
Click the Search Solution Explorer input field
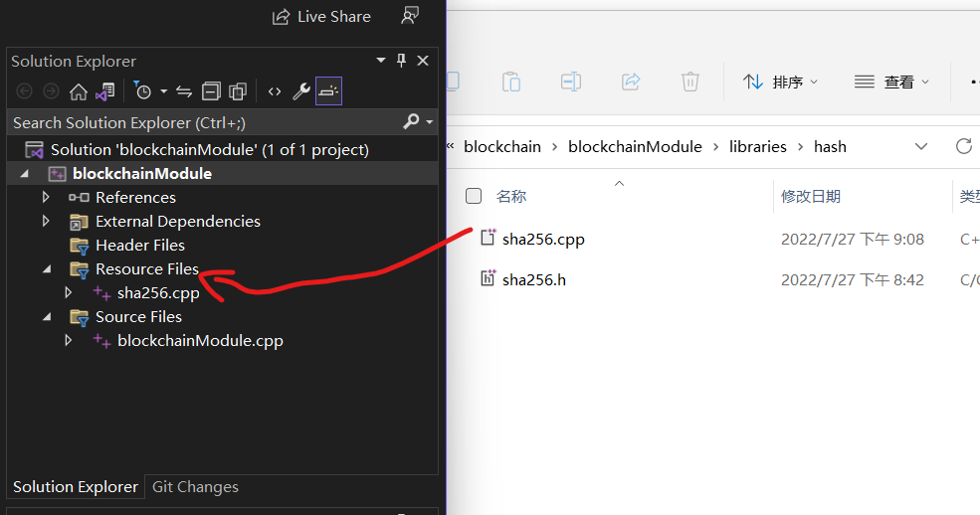(205, 123)
